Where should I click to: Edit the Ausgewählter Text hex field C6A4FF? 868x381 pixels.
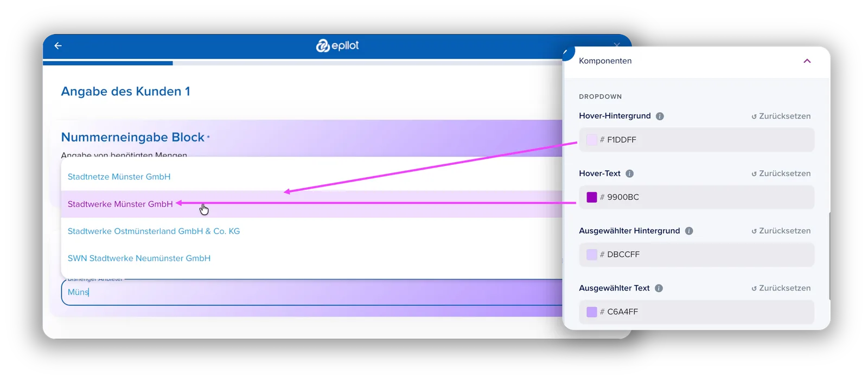point(697,312)
